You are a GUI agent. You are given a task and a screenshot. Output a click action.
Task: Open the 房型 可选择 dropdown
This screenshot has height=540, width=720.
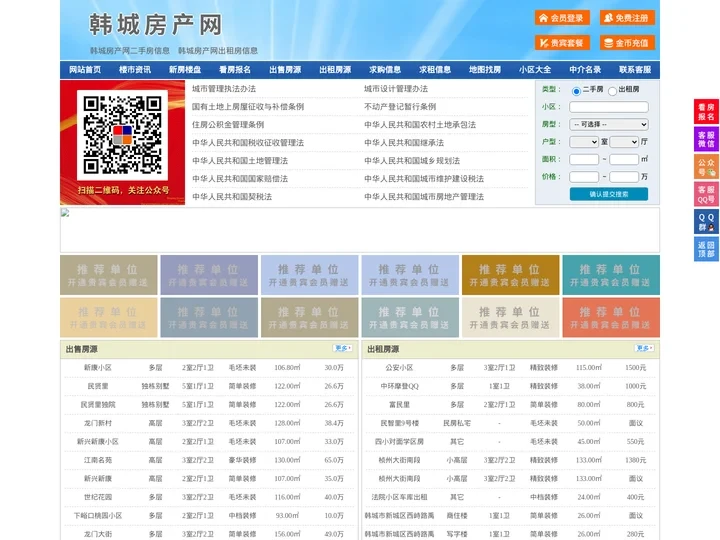(x=609, y=124)
